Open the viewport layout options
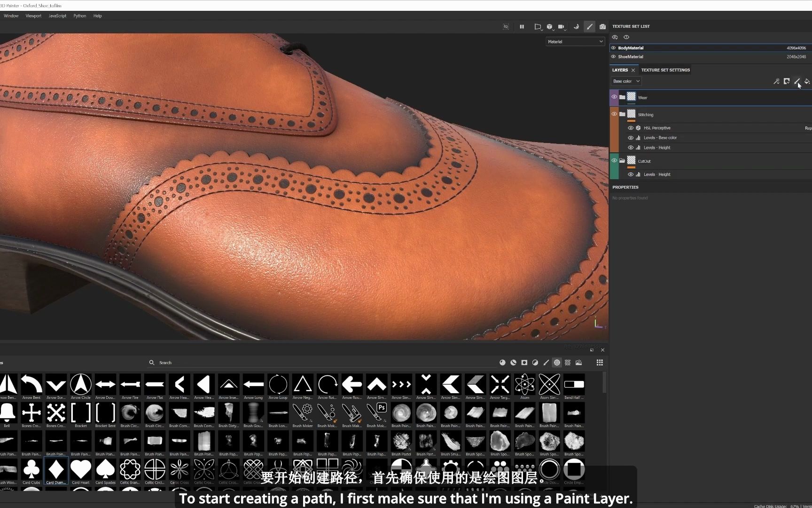Image resolution: width=812 pixels, height=508 pixels. point(538,27)
